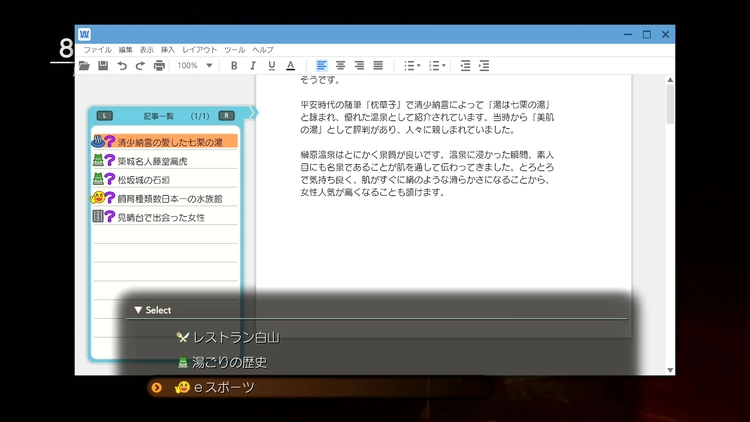Close the word processor window
The width and height of the screenshot is (750, 422).
click(x=665, y=34)
